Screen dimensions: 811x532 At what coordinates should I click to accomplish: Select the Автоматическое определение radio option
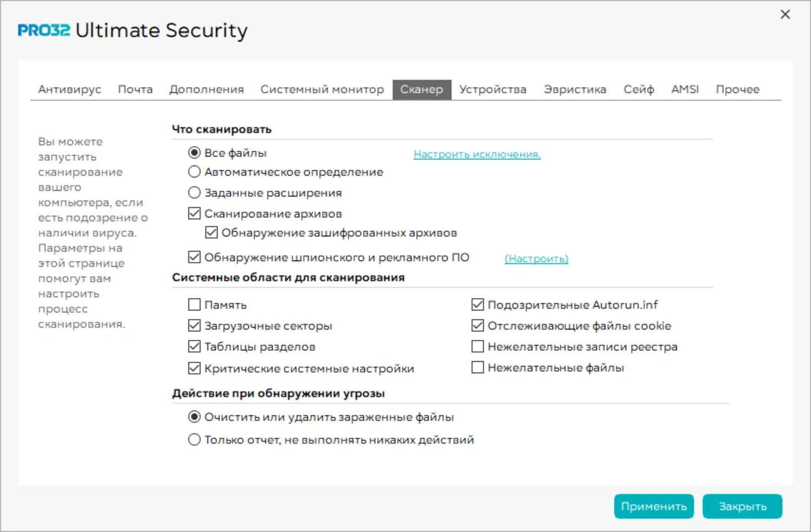(x=194, y=172)
